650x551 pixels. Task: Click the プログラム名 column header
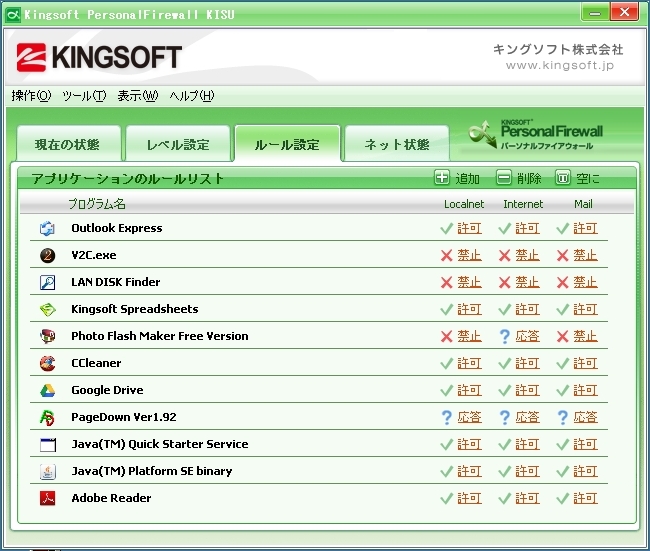(97, 204)
